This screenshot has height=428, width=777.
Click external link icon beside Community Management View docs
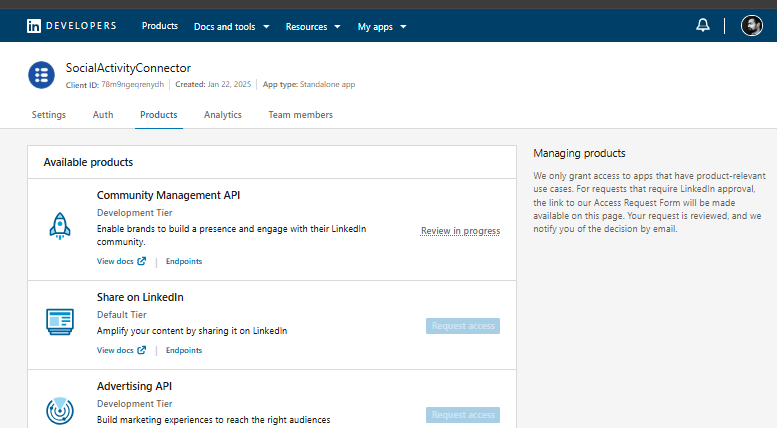pos(141,262)
